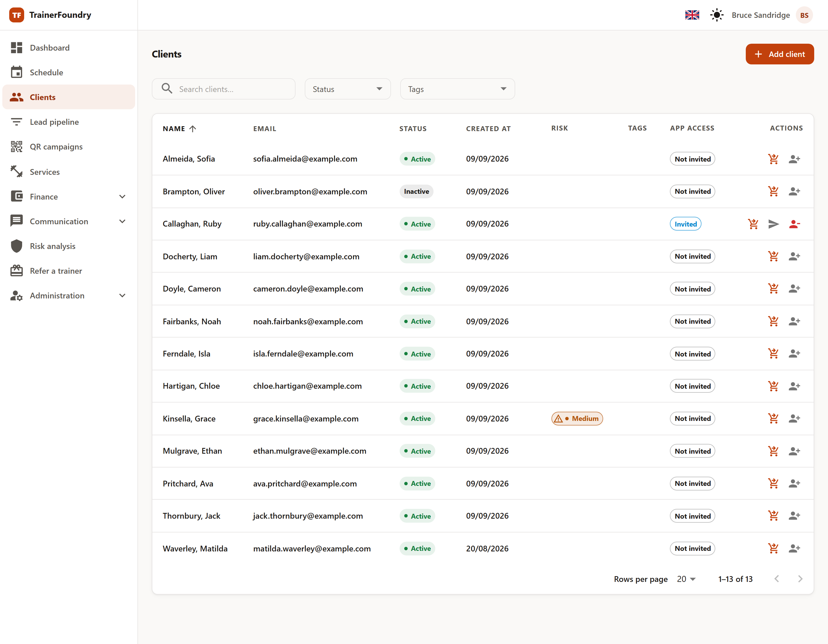828x644 pixels.
Task: Open cart for Hartigan, Chloe
Action: tap(773, 386)
